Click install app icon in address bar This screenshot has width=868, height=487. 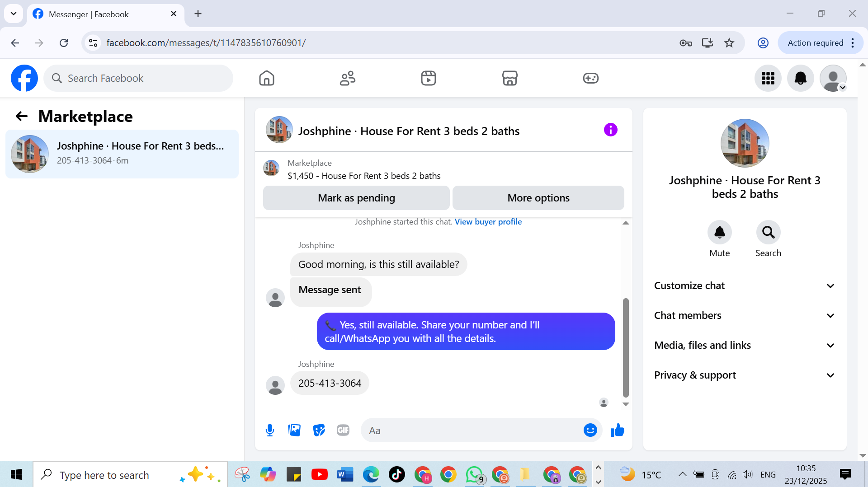[x=708, y=43]
